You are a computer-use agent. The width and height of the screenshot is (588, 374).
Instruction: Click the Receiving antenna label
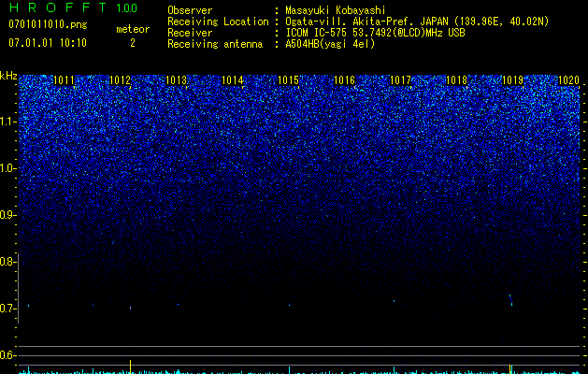(x=215, y=44)
